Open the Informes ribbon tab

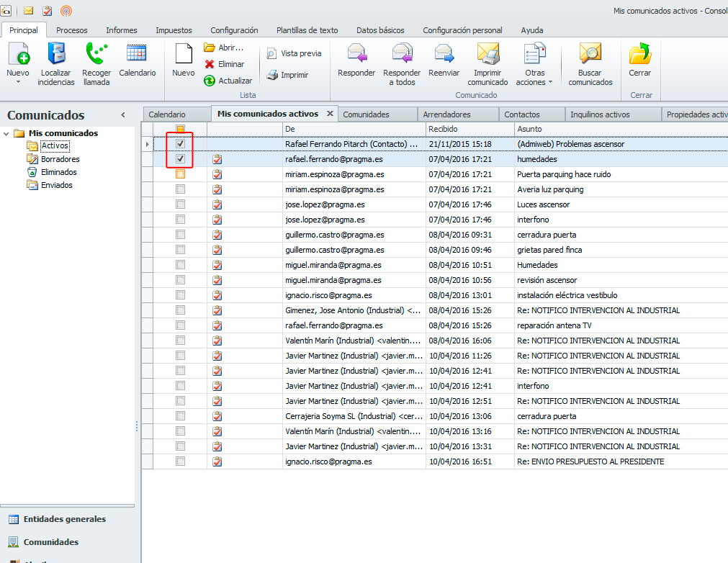(x=122, y=30)
